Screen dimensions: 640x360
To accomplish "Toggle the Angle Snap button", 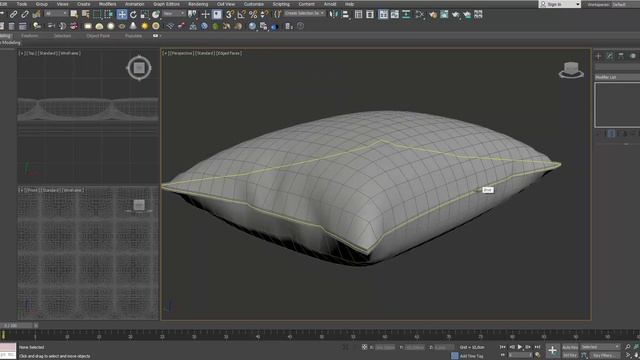I will 241,15.
